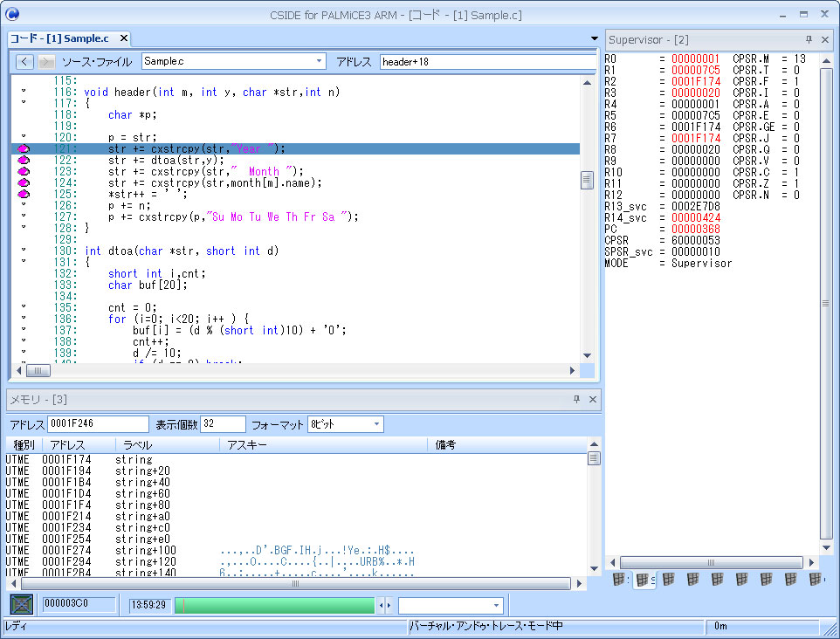Click code view scroll-down arrow
Viewport: 840px width, 639px height.
[587, 355]
